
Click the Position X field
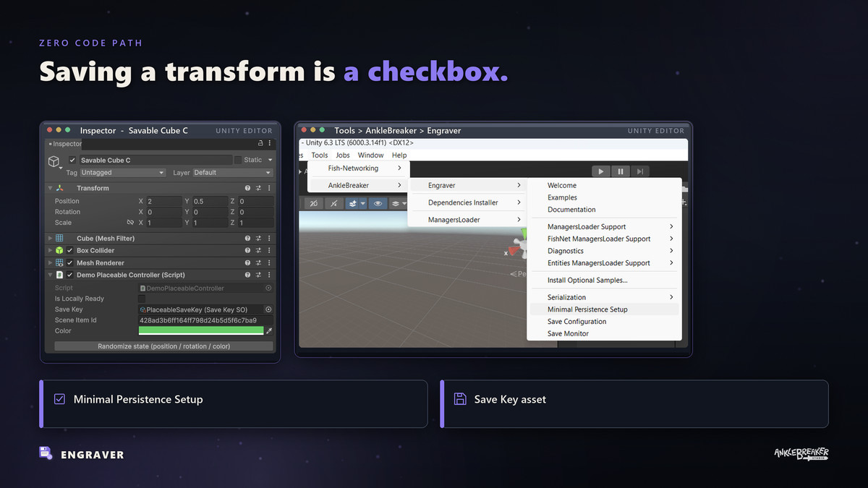coord(164,201)
